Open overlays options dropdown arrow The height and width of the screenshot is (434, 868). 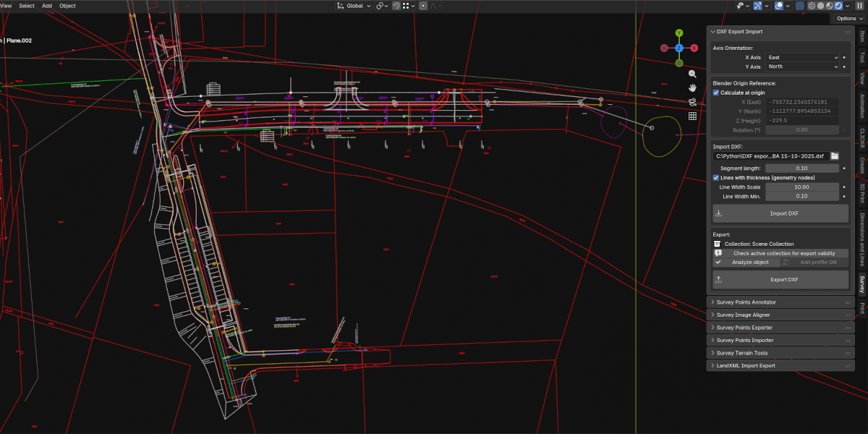(788, 6)
